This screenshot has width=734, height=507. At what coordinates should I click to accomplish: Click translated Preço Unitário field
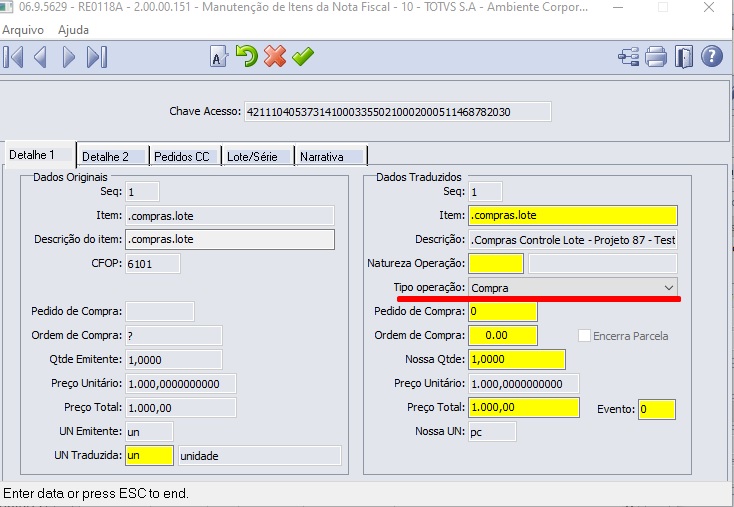pos(524,383)
